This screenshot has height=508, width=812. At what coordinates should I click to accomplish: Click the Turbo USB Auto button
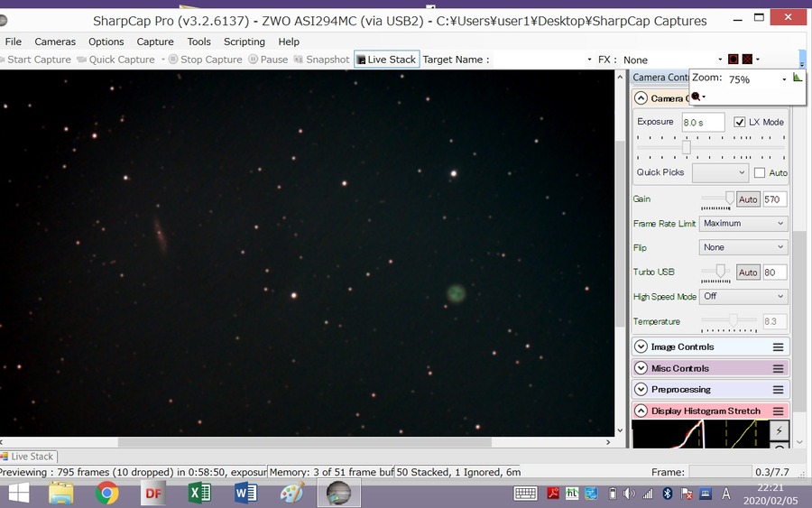click(748, 272)
